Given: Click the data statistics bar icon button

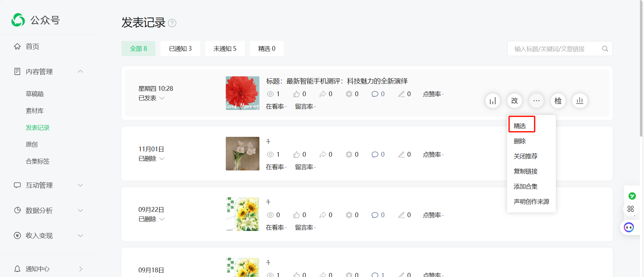Looking at the screenshot, I should click(x=493, y=101).
